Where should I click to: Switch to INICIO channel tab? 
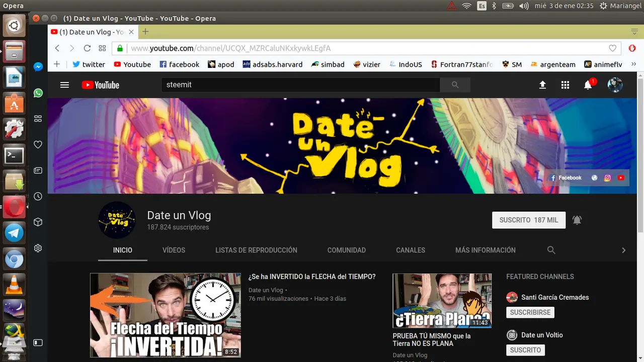coord(123,250)
